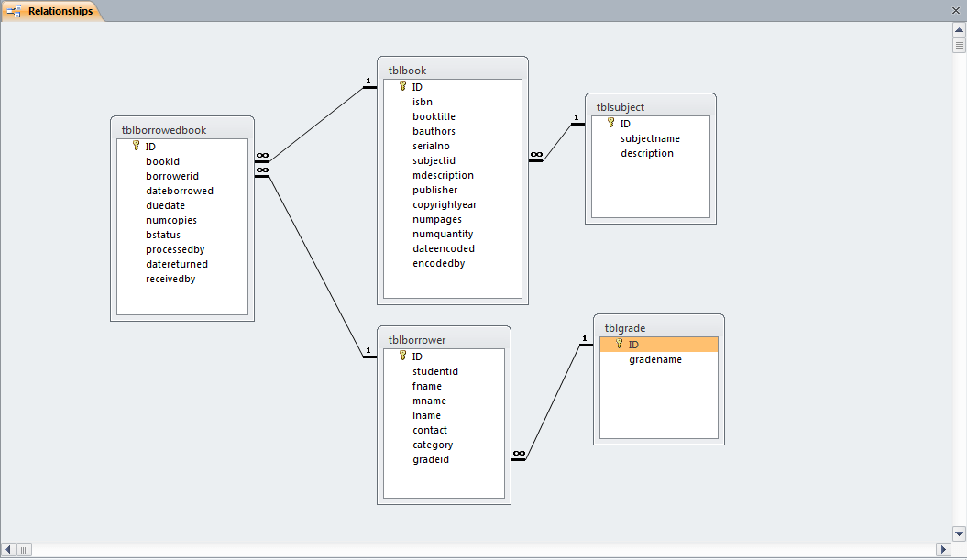This screenshot has height=560, width=967.
Task: Select the subjectname field in tblsubject
Action: point(650,138)
